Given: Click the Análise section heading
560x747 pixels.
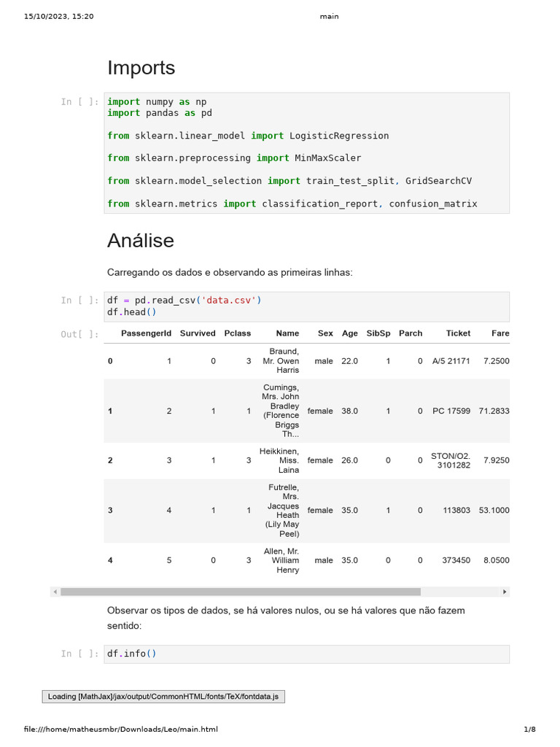Looking at the screenshot, I should [x=141, y=240].
